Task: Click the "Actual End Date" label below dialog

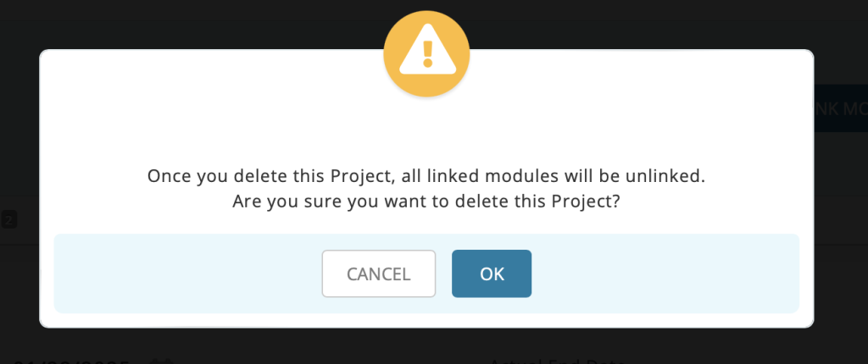Action: [x=558, y=361]
